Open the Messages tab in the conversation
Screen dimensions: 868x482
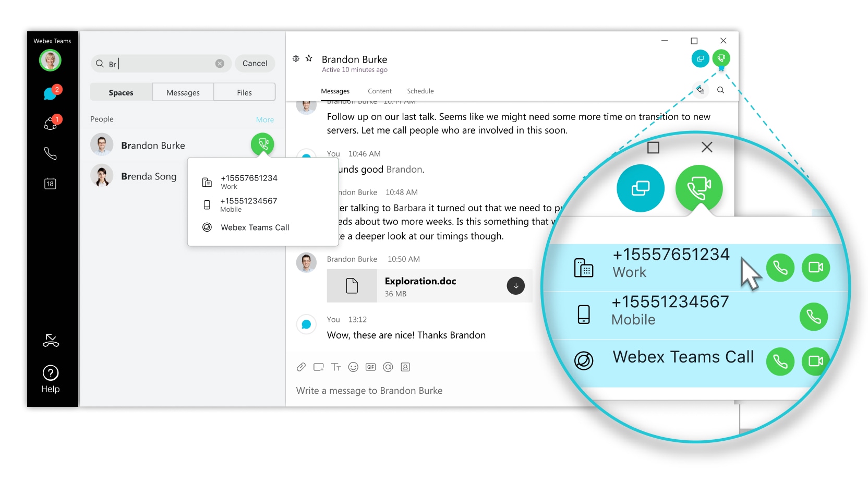335,91
